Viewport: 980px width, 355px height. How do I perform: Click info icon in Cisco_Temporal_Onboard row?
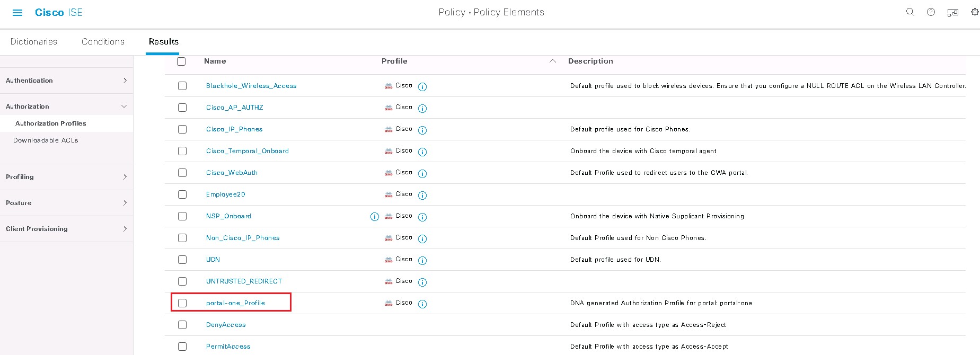pos(422,152)
